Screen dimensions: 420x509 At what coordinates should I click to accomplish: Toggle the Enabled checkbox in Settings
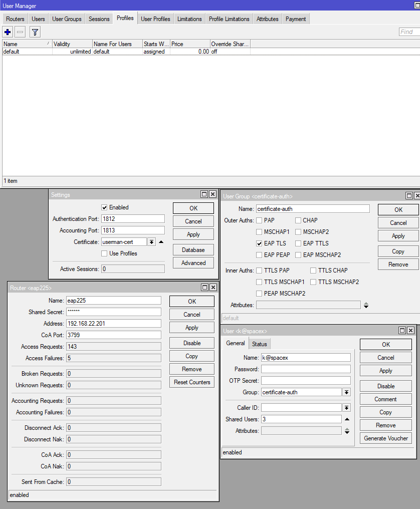(x=104, y=207)
